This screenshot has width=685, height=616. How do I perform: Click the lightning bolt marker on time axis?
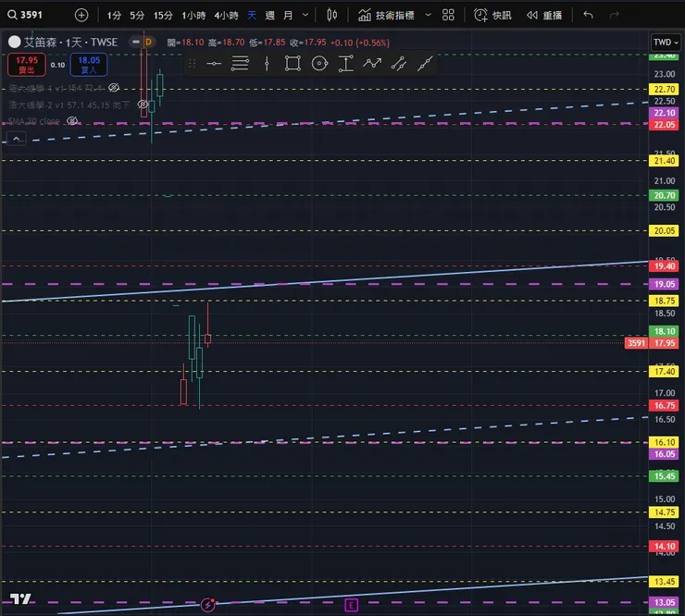coord(208,605)
